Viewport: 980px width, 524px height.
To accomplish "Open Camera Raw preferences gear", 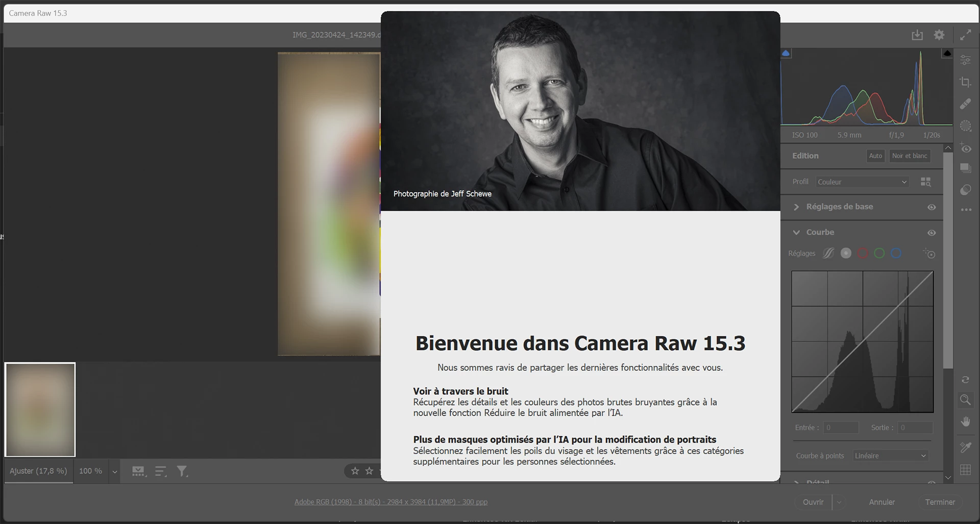I will 939,35.
